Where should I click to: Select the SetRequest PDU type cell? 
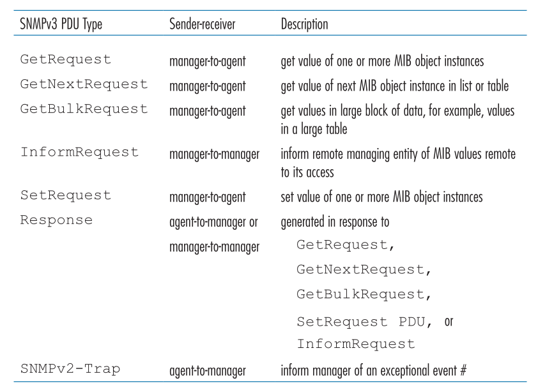tap(66, 195)
